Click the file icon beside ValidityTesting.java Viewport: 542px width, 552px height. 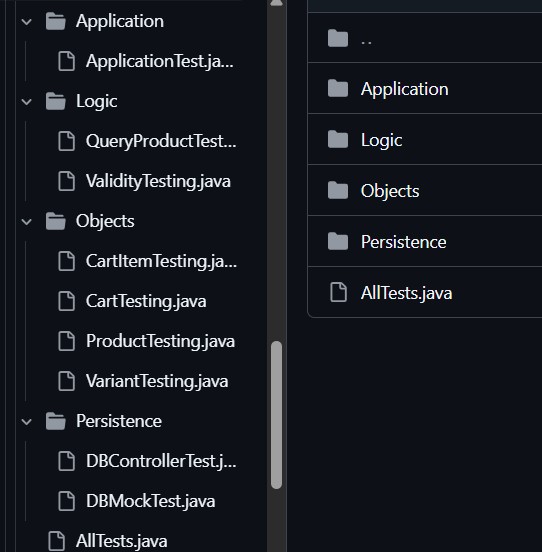(x=67, y=181)
